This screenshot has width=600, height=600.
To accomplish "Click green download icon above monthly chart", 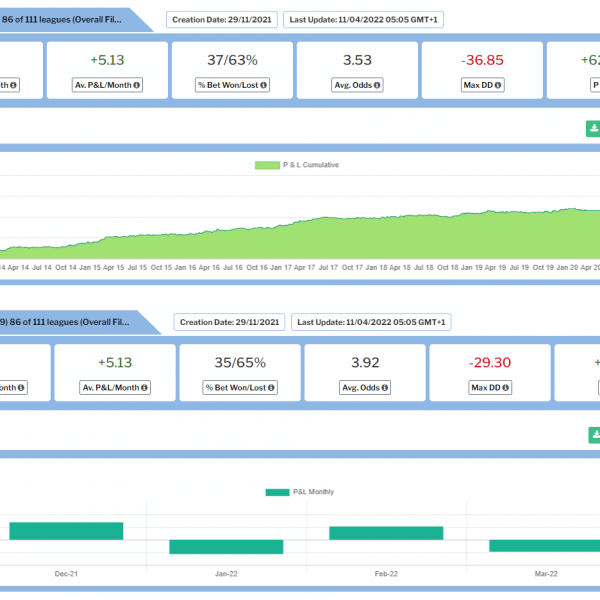I will tap(594, 435).
